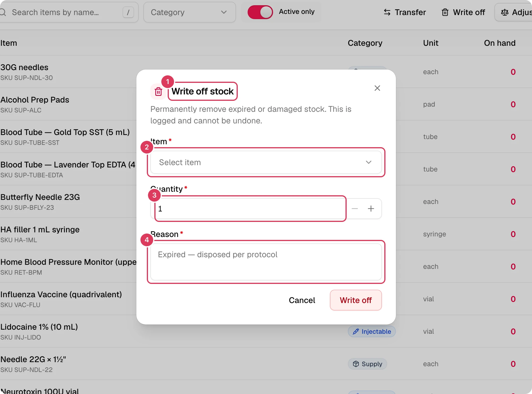Click SKU INJ-LIDO text
532x394 pixels.
[21, 337]
